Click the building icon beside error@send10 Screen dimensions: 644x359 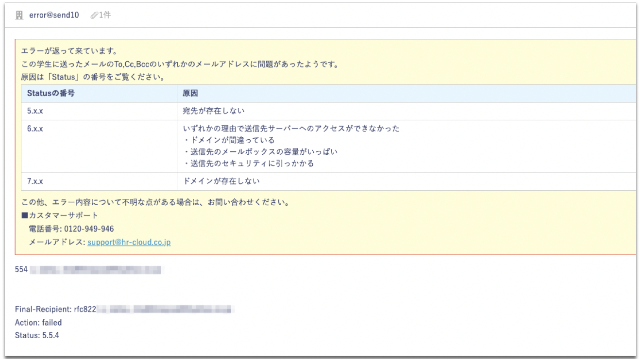19,16
